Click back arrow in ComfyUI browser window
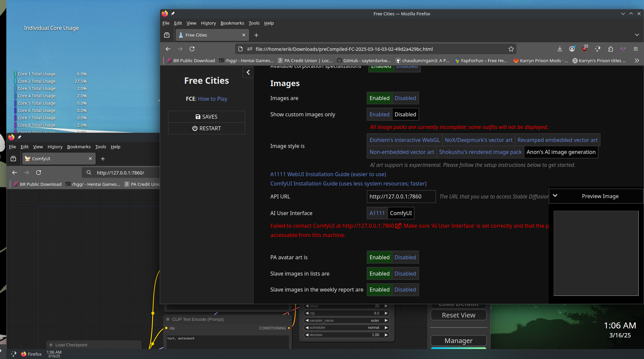This screenshot has width=644, height=359. [14, 173]
